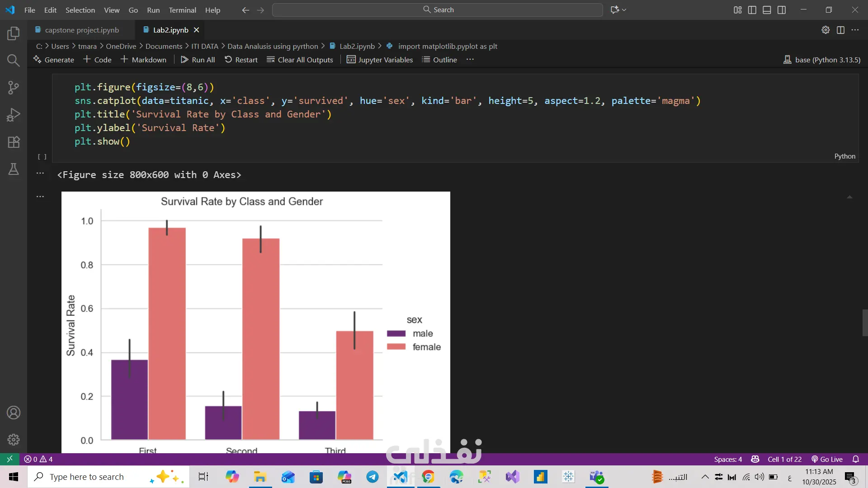
Task: Open the Source Control view
Action: 14,88
